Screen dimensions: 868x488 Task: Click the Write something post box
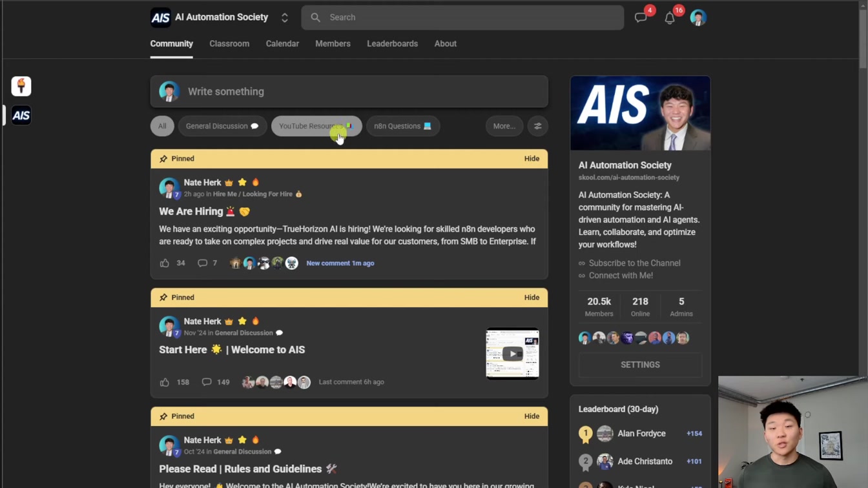[x=349, y=92]
